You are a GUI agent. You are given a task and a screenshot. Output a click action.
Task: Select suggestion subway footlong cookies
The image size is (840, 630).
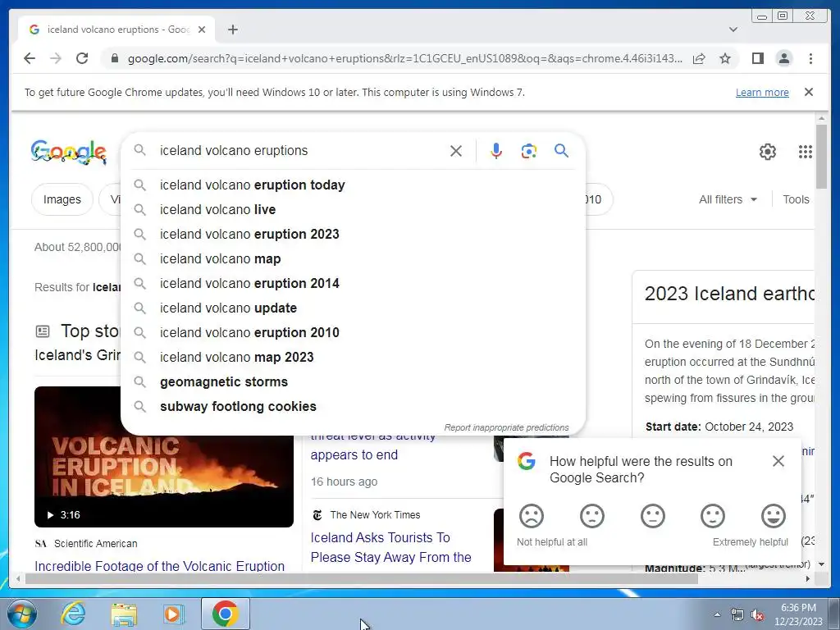pos(353,407)
